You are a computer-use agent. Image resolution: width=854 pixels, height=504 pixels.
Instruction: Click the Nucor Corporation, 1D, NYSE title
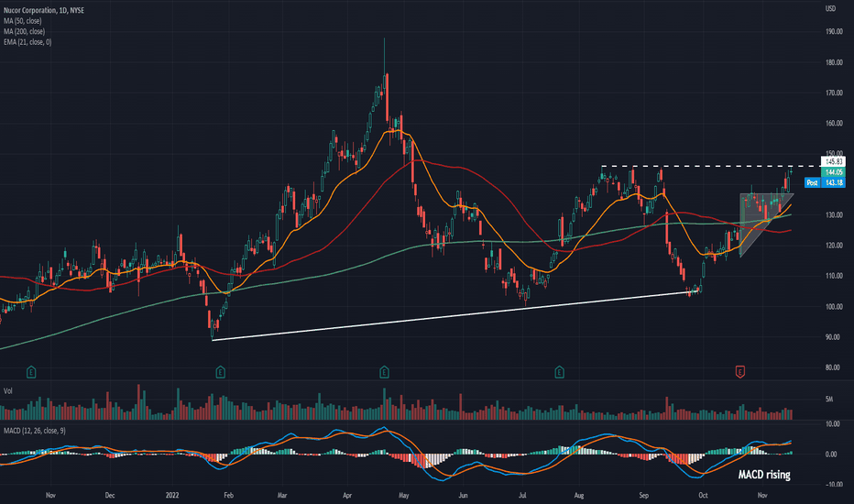pos(44,10)
